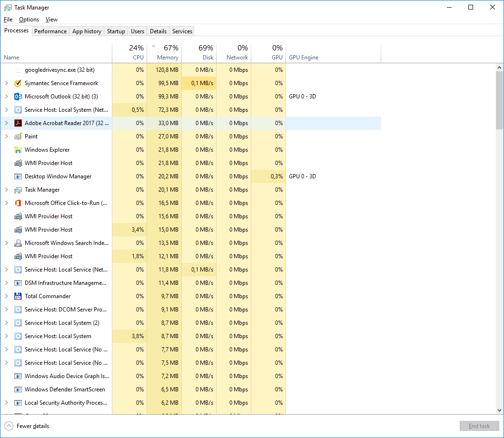Switch to the Startup tab

[116, 31]
